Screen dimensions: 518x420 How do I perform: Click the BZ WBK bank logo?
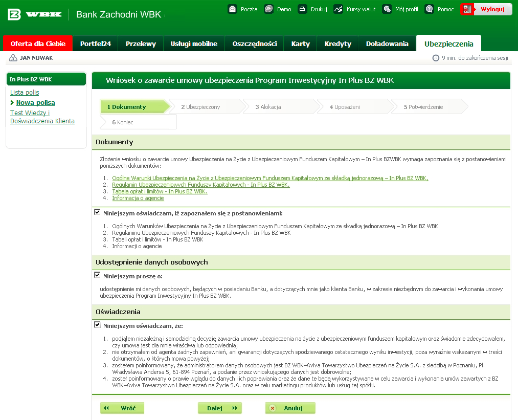[35, 14]
